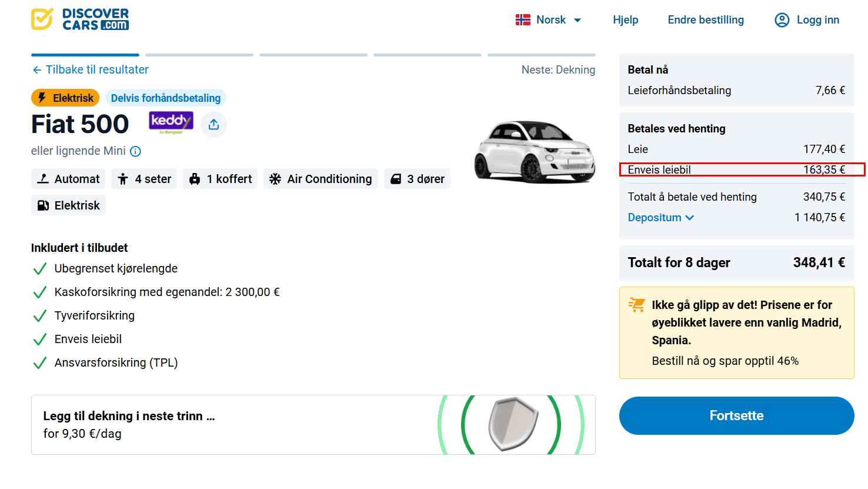Screen dimensions: 868x489
Task: Open info icon beside eller lignende Mini
Action: coord(135,151)
